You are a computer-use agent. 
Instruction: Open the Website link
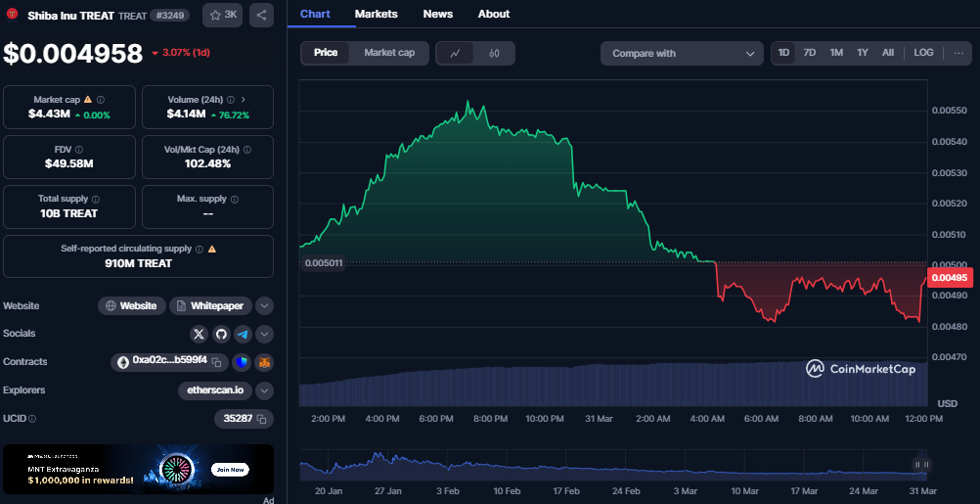click(132, 305)
